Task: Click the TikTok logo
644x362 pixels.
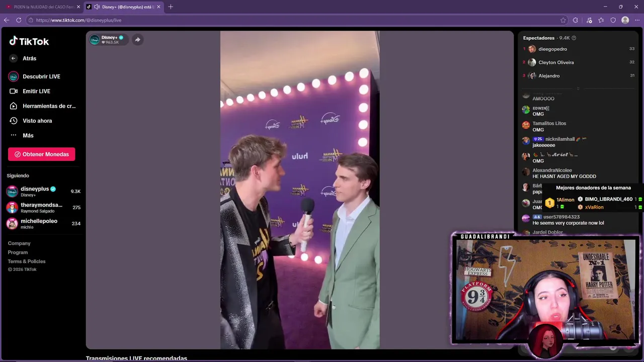Action: (x=29, y=41)
